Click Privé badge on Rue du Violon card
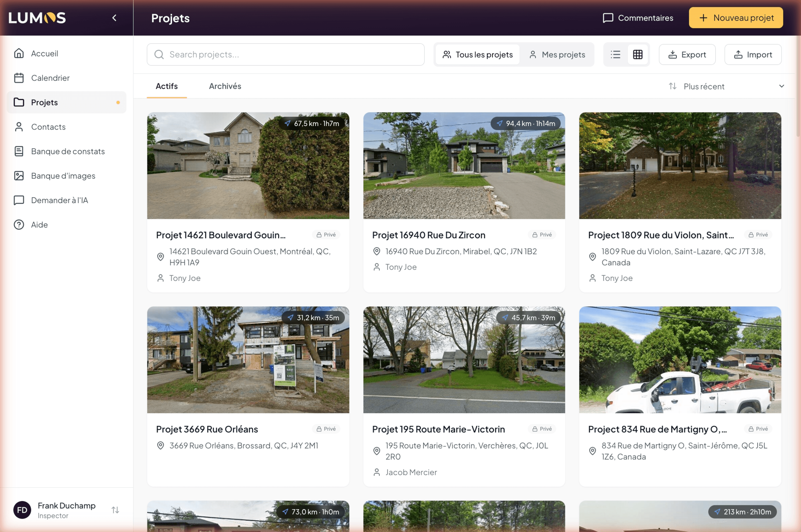 (x=758, y=235)
